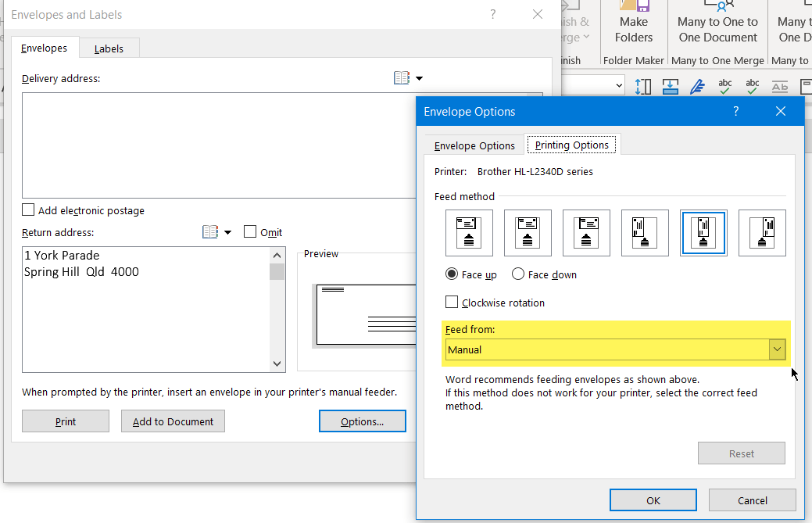
Task: Click the Print button
Action: 66,421
